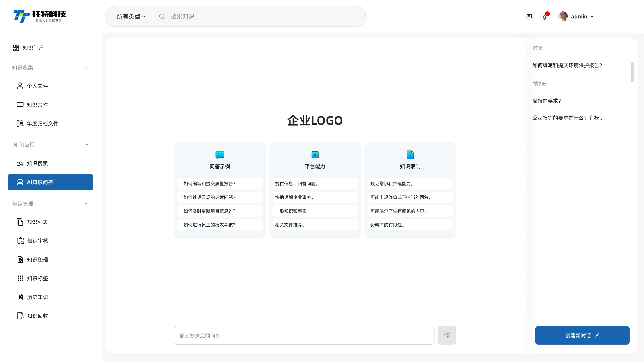644x362 pixels.
Task: Click the 创建新对话 button
Action: click(x=582, y=335)
